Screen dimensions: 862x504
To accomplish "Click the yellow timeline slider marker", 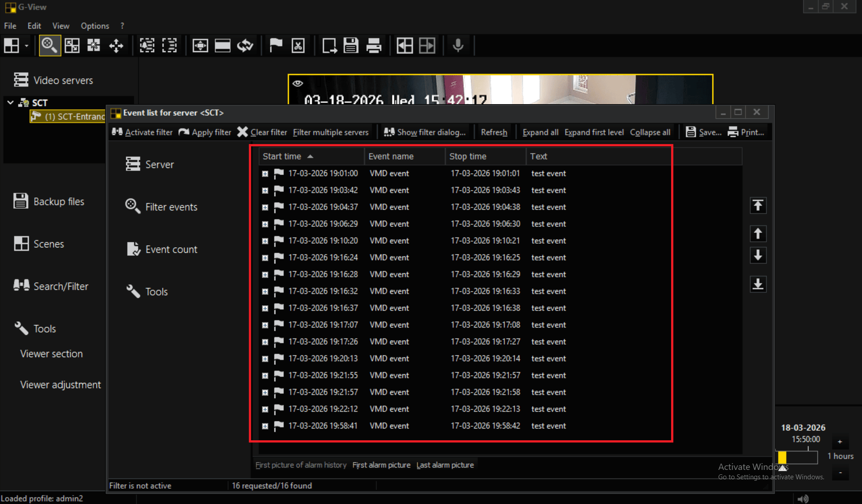I will (782, 457).
